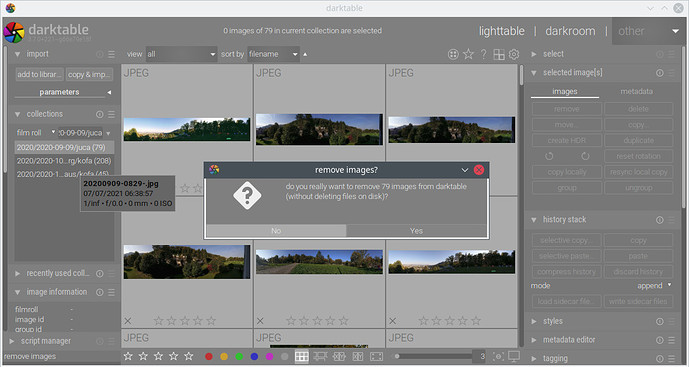Toggle focus peaking icon at bottom right

(498, 356)
